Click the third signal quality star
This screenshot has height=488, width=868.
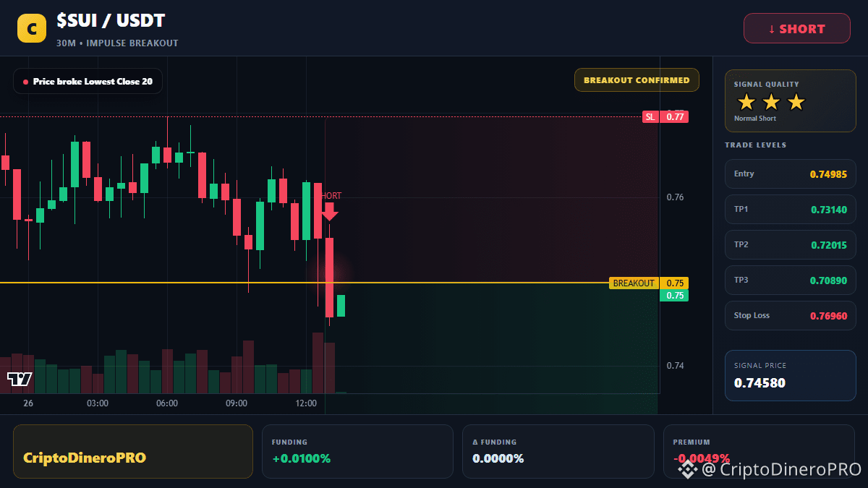click(796, 102)
